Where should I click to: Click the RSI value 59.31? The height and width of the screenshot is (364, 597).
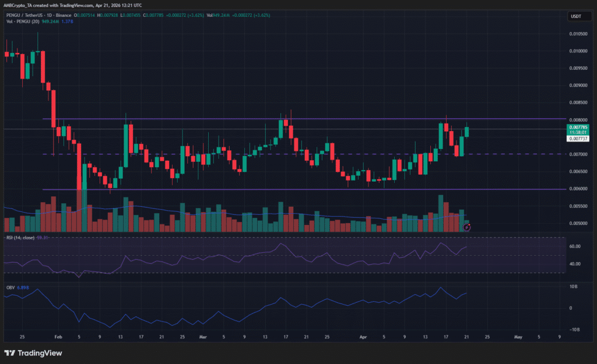42,238
